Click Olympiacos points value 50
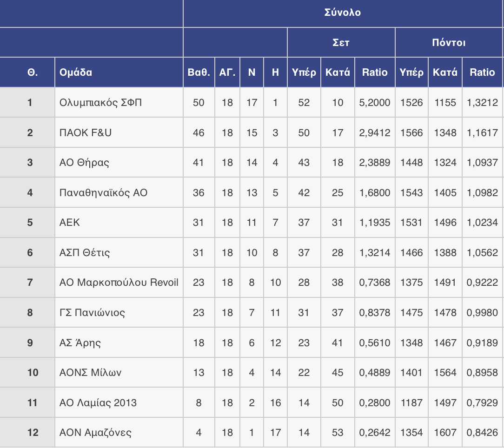Screen dimensions: 504x448 [x=199, y=103]
